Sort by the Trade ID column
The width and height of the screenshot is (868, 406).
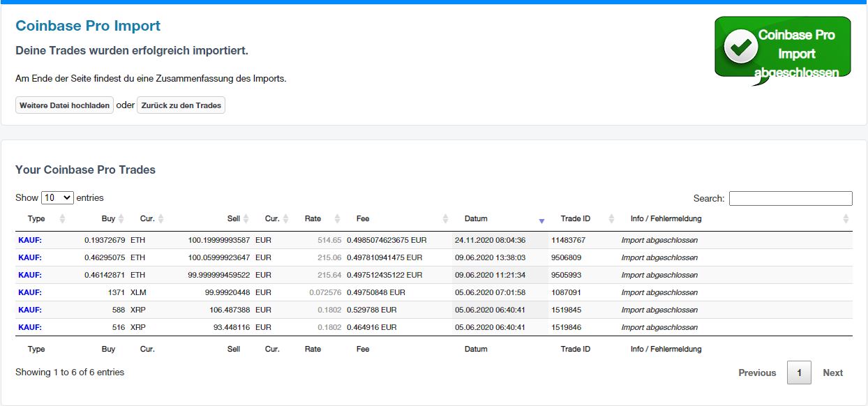click(x=576, y=219)
